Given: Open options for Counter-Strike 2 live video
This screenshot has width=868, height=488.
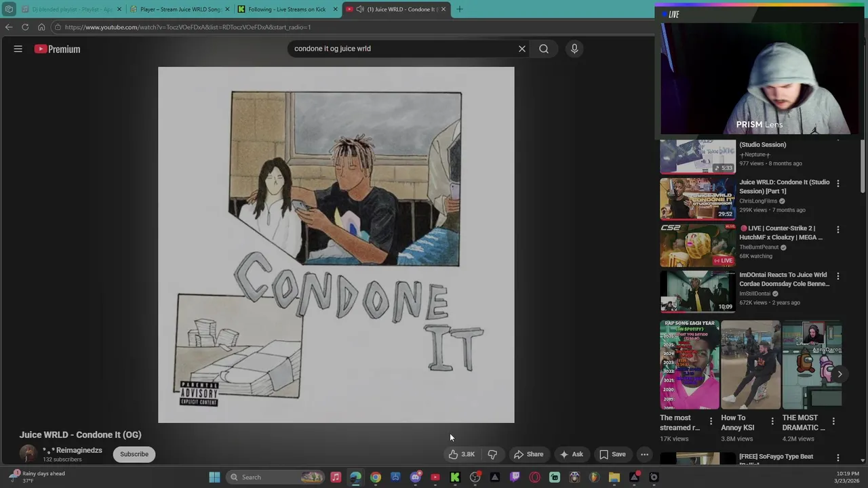Looking at the screenshot, I should pos(838,230).
